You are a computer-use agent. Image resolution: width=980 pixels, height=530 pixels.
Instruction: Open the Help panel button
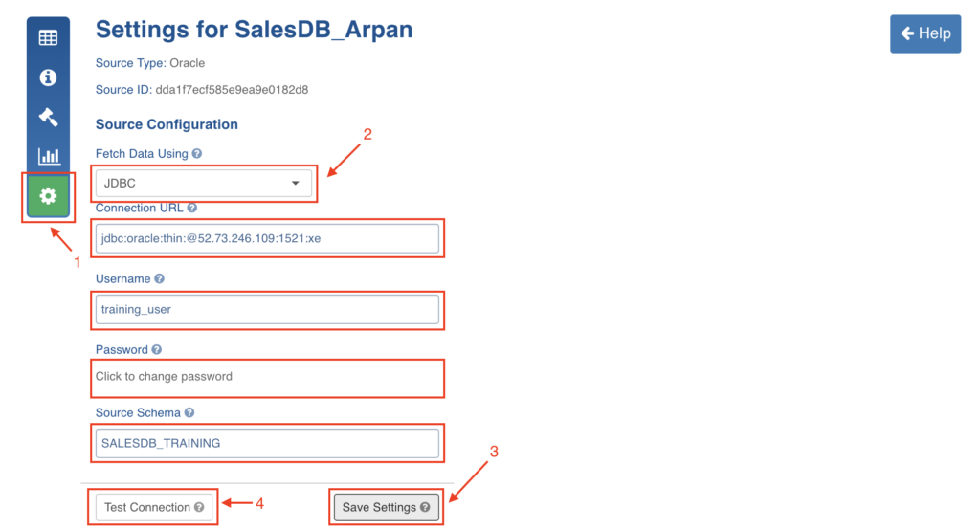(925, 33)
